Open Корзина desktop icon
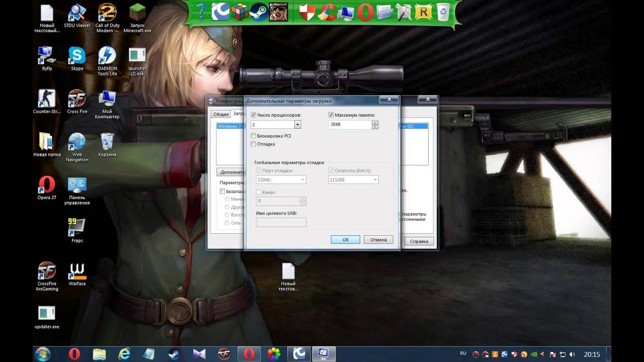The image size is (644, 362). (x=107, y=145)
